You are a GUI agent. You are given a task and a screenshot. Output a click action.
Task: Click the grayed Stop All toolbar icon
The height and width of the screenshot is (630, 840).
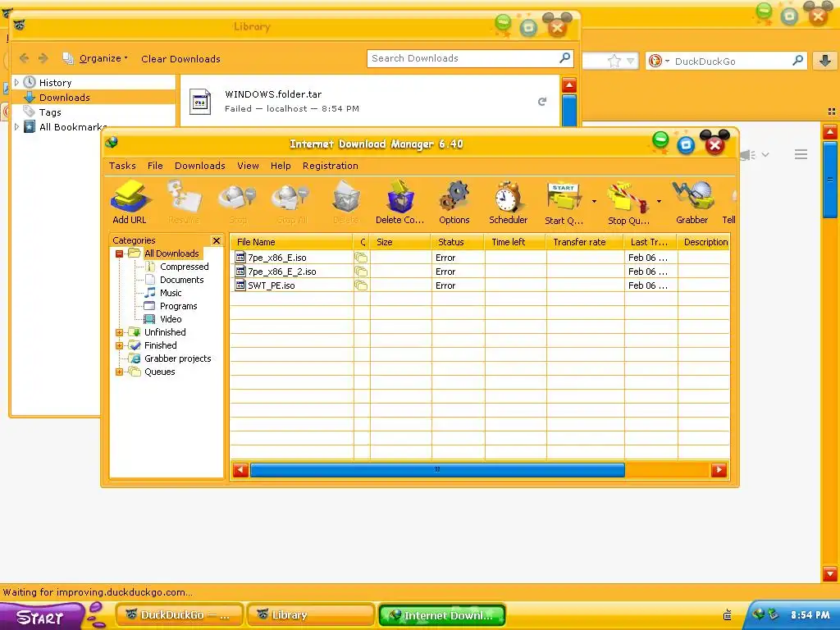(x=292, y=202)
